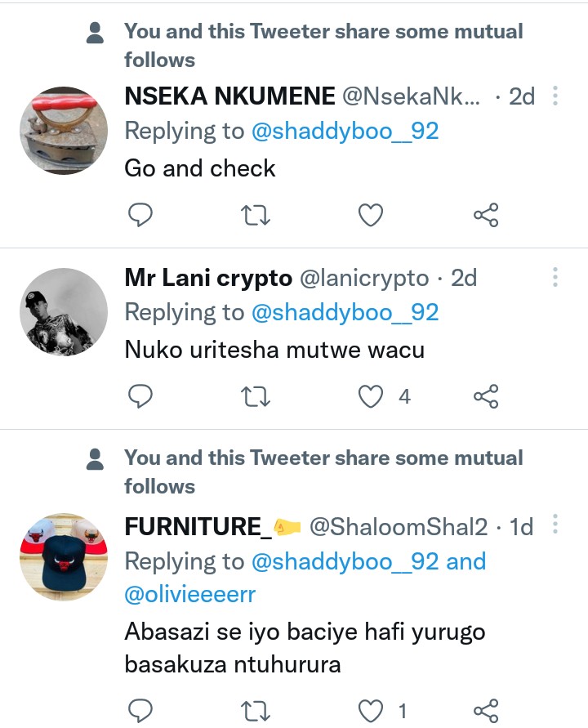Reply to Mr Lani crypto's tweet
This screenshot has height=728, width=588.
[x=141, y=397]
